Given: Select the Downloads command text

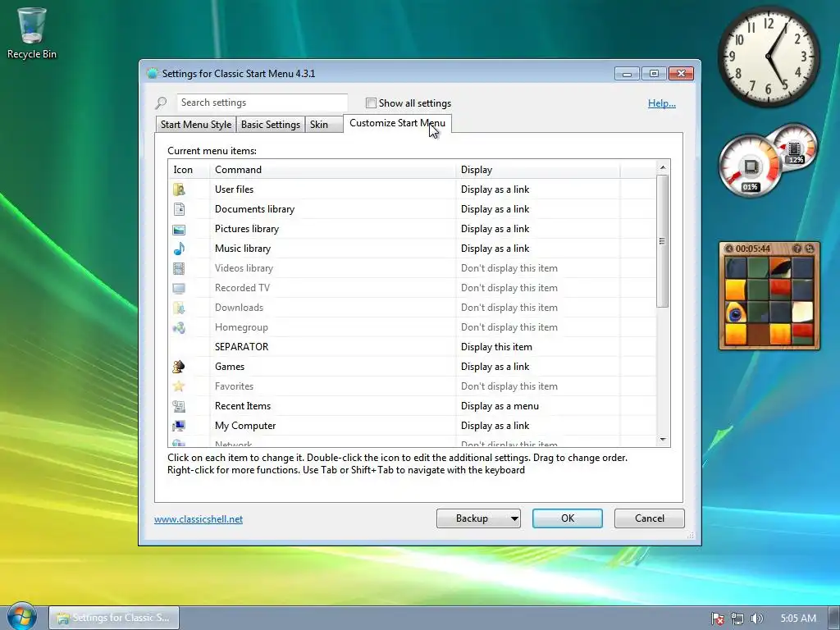Looking at the screenshot, I should 239,308.
